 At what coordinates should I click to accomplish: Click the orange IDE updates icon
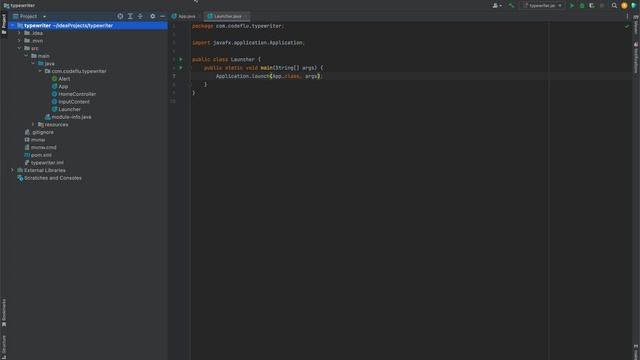(x=624, y=6)
